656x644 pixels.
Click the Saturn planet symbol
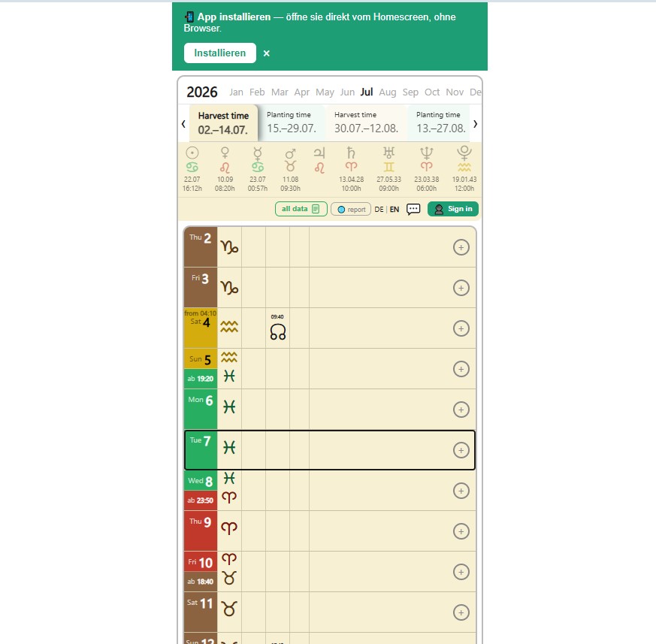[x=352, y=153]
